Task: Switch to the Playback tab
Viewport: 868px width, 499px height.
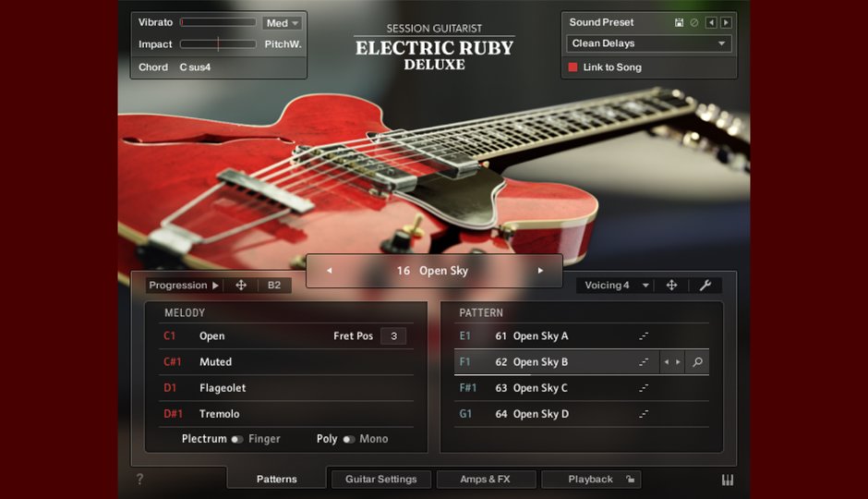Action: pyautogui.click(x=590, y=479)
